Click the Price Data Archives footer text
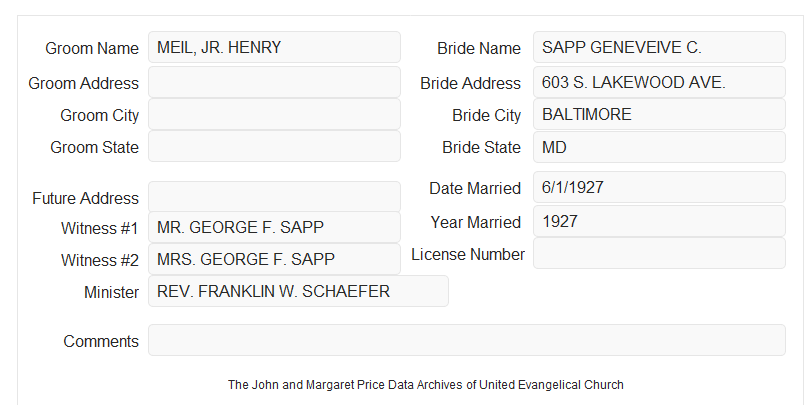The height and width of the screenshot is (405, 805). tap(426, 385)
